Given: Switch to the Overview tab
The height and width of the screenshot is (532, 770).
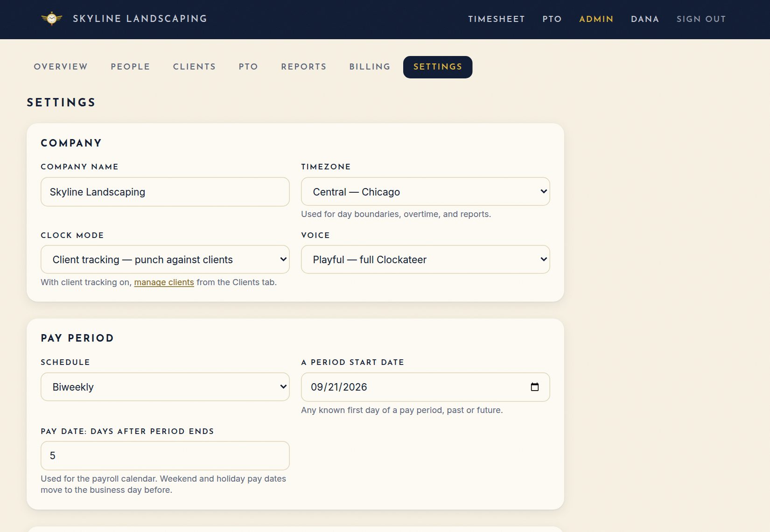Looking at the screenshot, I should 61,67.
